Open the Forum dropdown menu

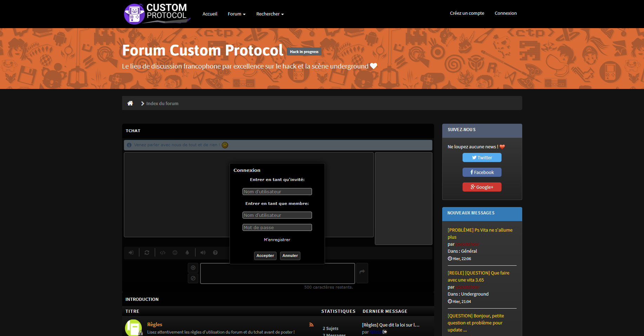[x=237, y=14]
